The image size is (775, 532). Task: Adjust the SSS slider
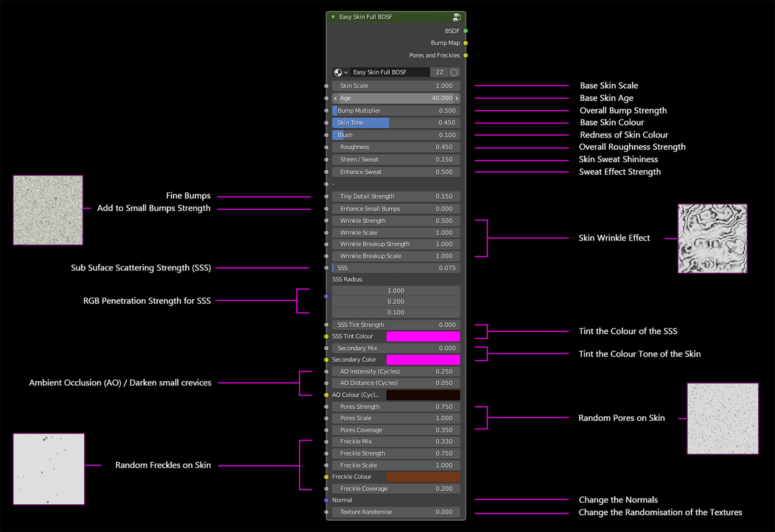[x=396, y=268]
